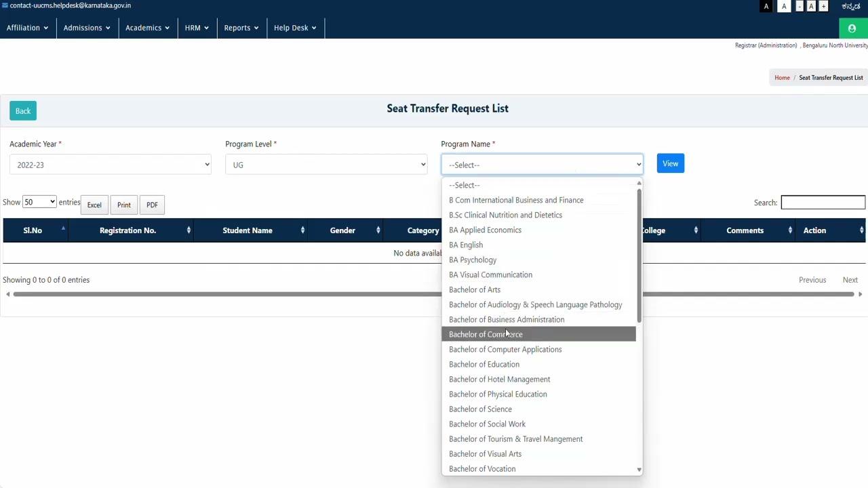Viewport: 868px width, 488px height.
Task: Go to Home breadcrumb link
Action: pyautogui.click(x=782, y=78)
